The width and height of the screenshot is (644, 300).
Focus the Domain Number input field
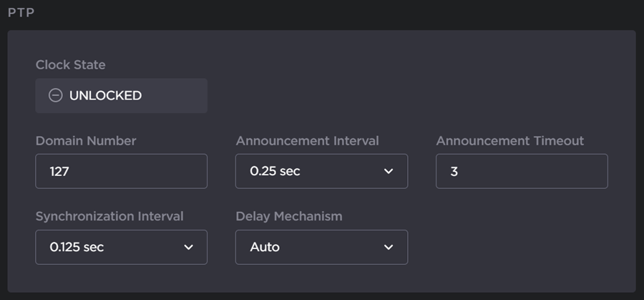[x=121, y=171]
